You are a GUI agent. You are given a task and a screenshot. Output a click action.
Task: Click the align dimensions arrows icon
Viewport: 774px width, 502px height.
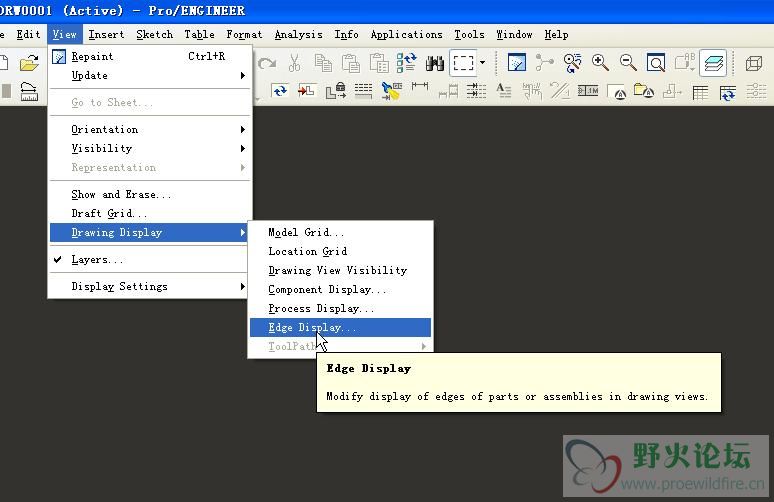476,91
